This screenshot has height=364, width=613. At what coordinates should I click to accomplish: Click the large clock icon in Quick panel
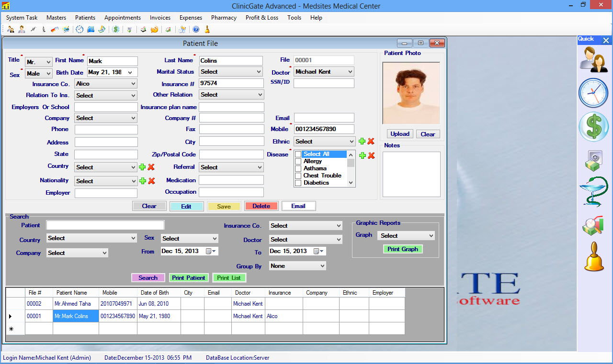593,93
